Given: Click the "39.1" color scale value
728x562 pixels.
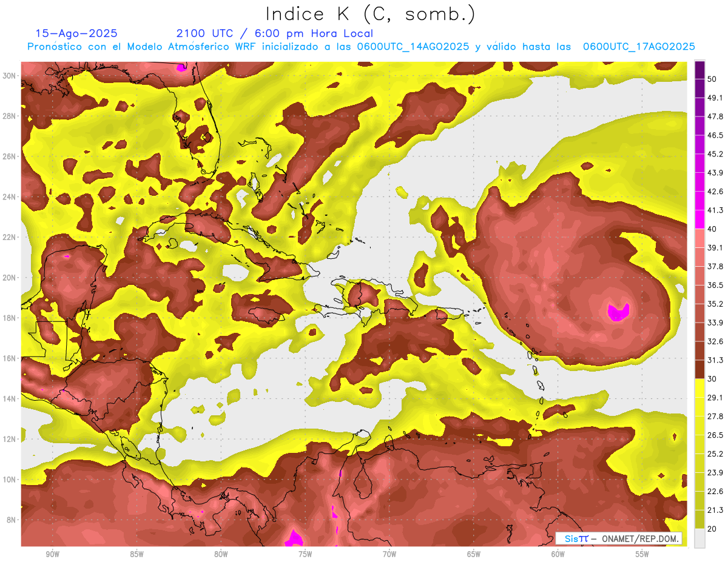Looking at the screenshot, I should pos(715,248).
